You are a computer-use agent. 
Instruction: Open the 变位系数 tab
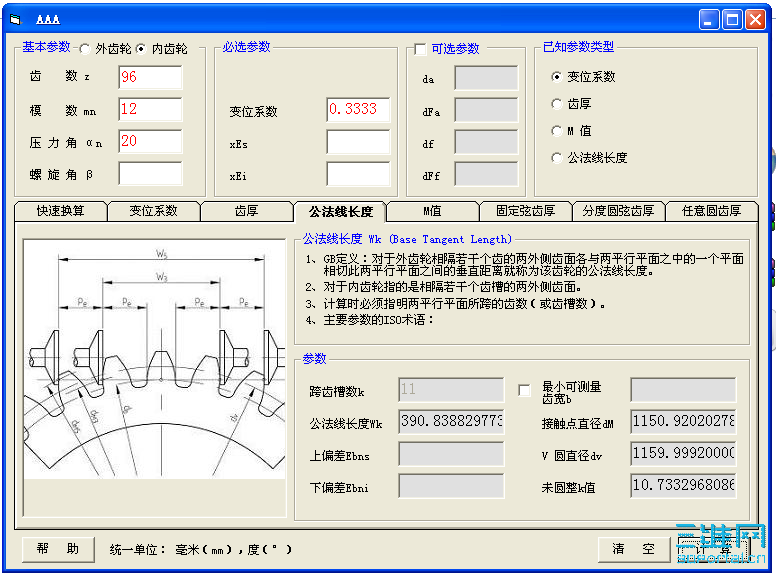[153, 211]
